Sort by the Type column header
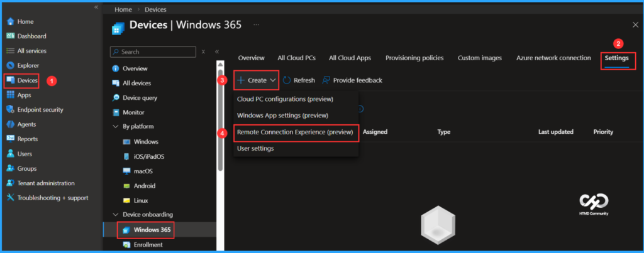Screen dimensions: 644x253 click(x=443, y=132)
